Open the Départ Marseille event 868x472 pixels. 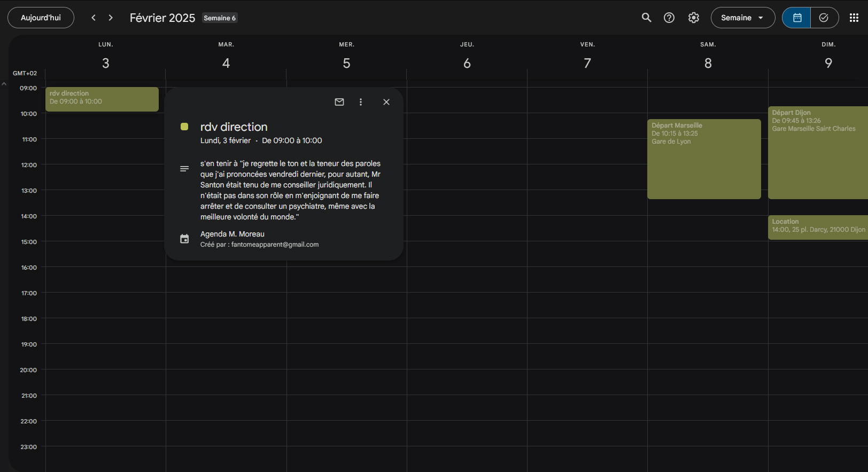(704, 159)
